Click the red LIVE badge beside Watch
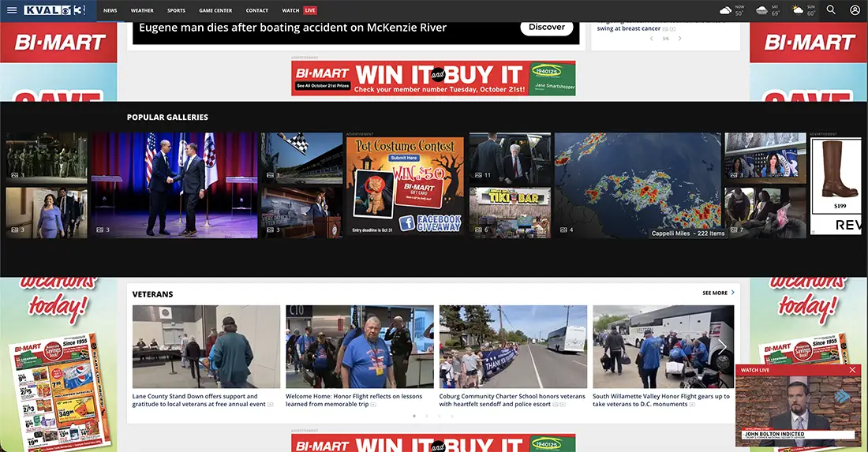868x452 pixels. (310, 10)
